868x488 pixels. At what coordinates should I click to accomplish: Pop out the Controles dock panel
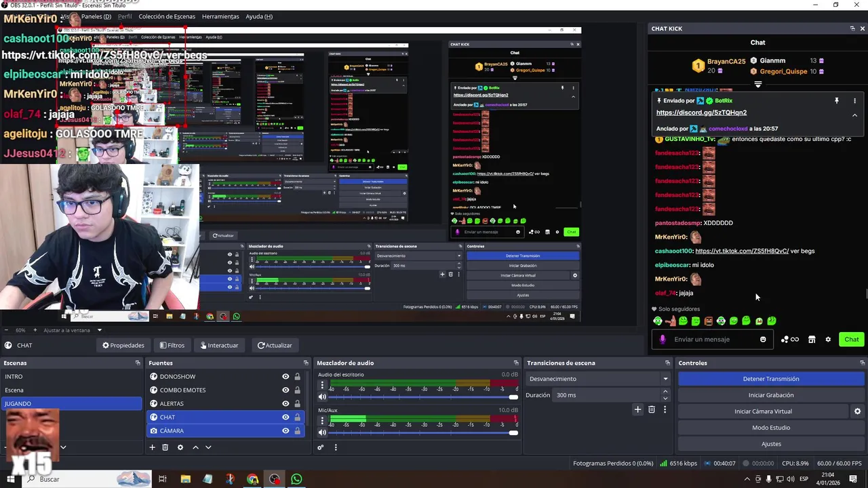pyautogui.click(x=862, y=363)
